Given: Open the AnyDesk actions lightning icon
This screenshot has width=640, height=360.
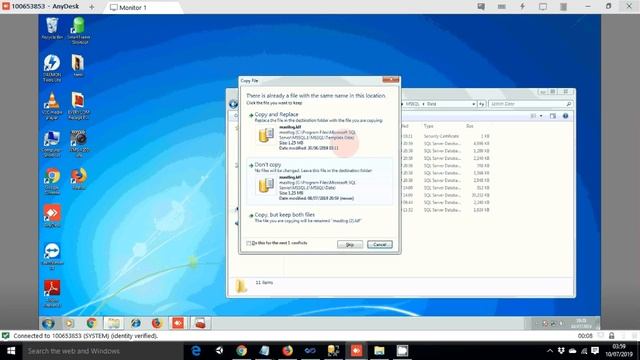Looking at the screenshot, I should tap(522, 7).
